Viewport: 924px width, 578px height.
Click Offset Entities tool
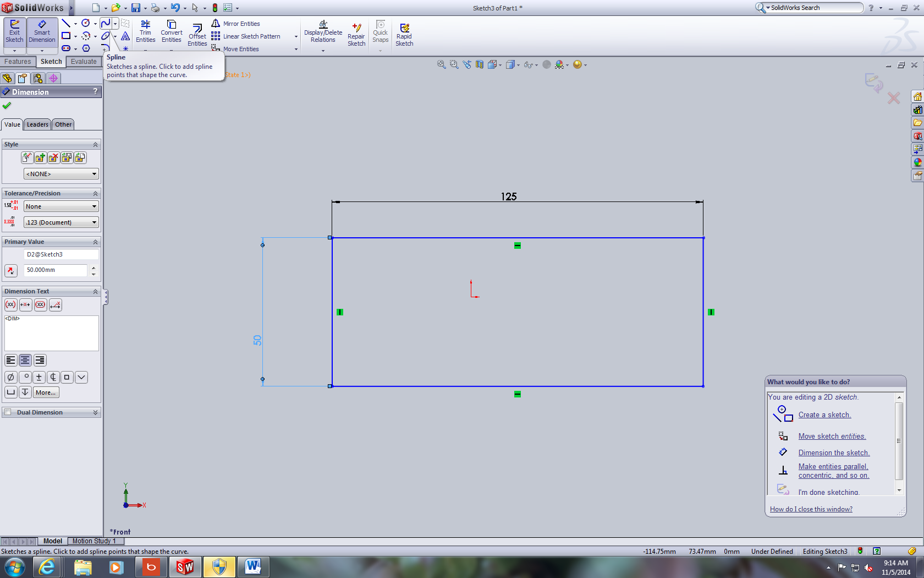coord(197,35)
